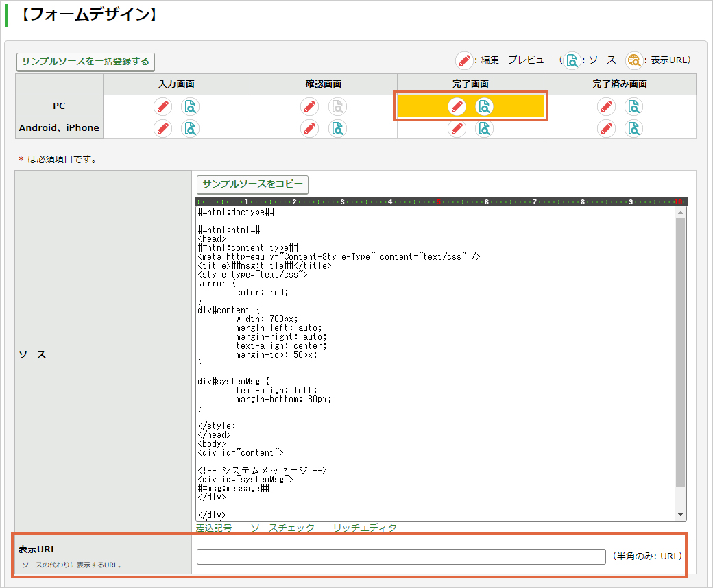Click the Android、iPhone row label
Viewport: 713px width, 588px height.
coord(59,127)
